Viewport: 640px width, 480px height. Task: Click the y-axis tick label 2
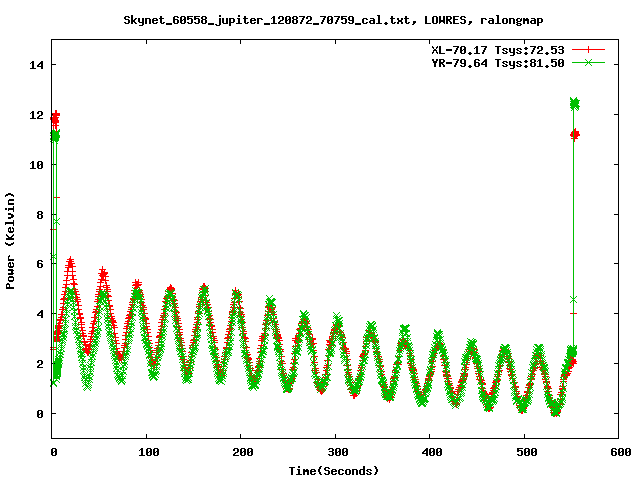coord(40,364)
